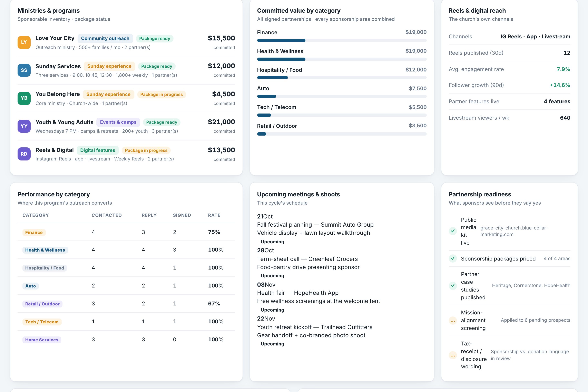Click the LY avatar for Love Your City

click(24, 42)
